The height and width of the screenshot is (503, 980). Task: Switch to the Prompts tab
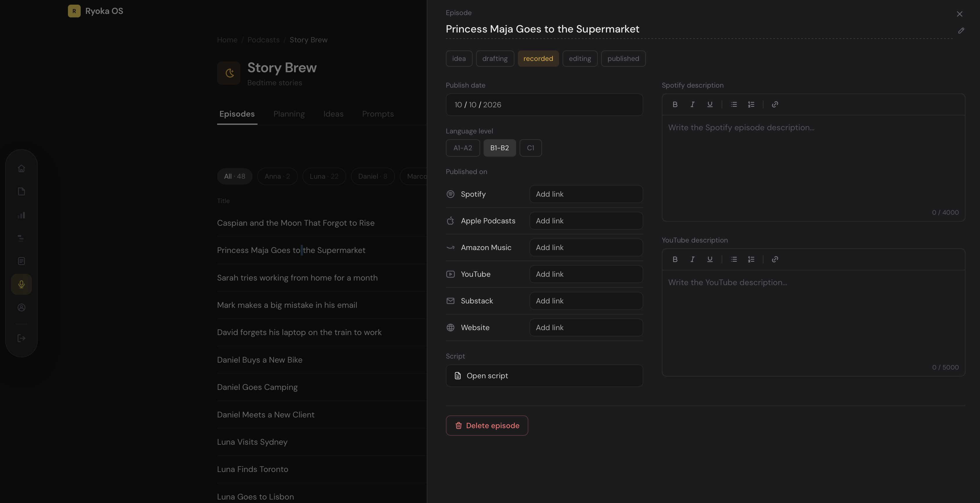[378, 114]
